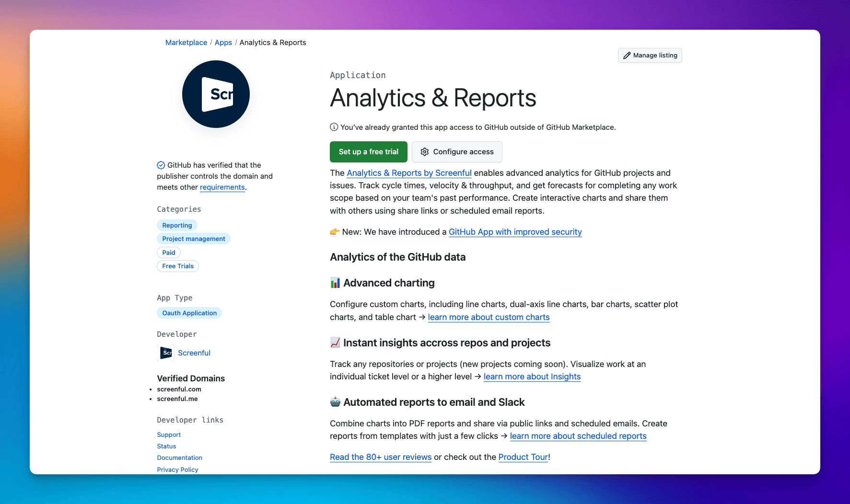Open the Privacy Policy developer link
This screenshot has width=850, height=504.
click(x=177, y=470)
